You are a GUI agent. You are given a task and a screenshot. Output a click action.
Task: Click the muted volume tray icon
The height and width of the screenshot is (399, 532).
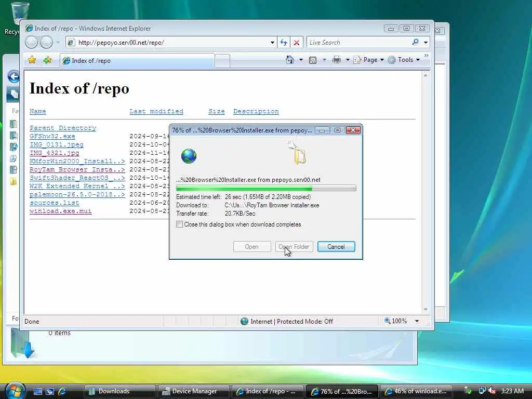click(x=493, y=391)
